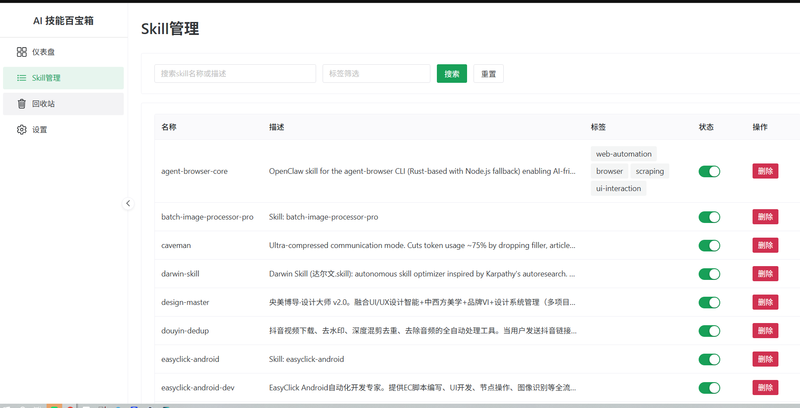
Task: Toggle status switch for batch-image-processor-pro
Action: coord(709,217)
